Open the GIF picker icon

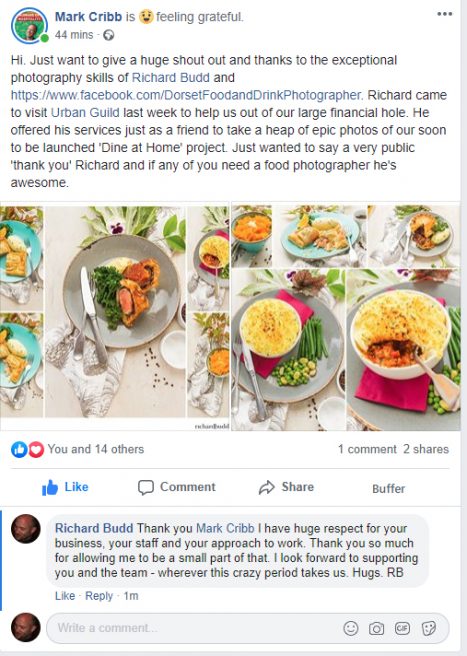coord(402,628)
